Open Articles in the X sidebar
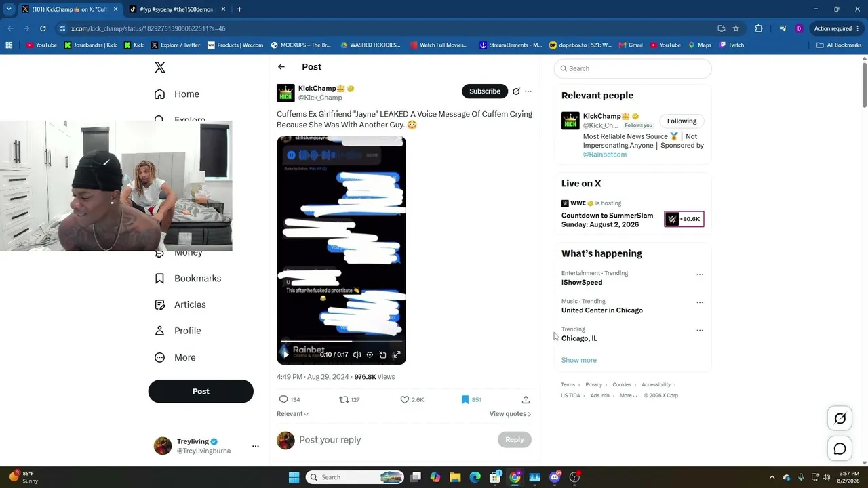Viewport: 868px width, 488px height. (x=180, y=305)
